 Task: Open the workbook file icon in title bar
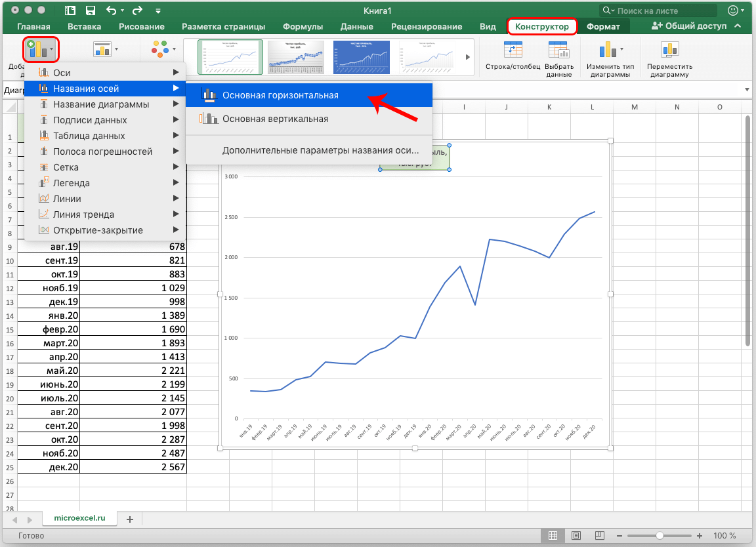70,10
